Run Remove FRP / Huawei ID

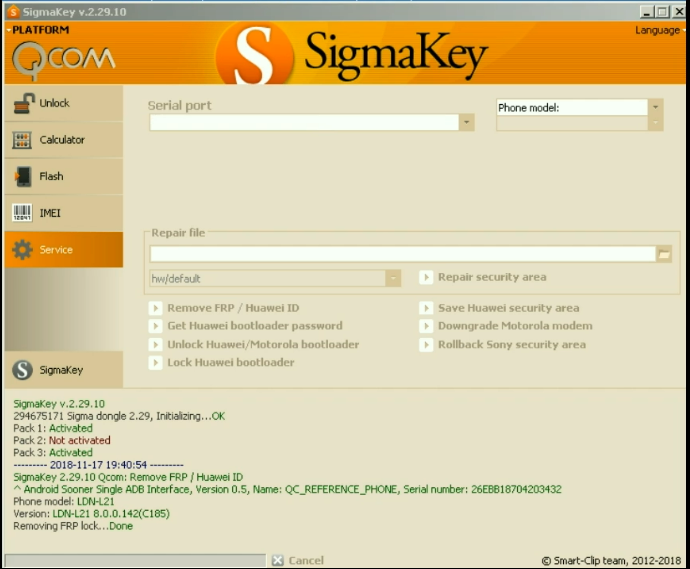233,308
